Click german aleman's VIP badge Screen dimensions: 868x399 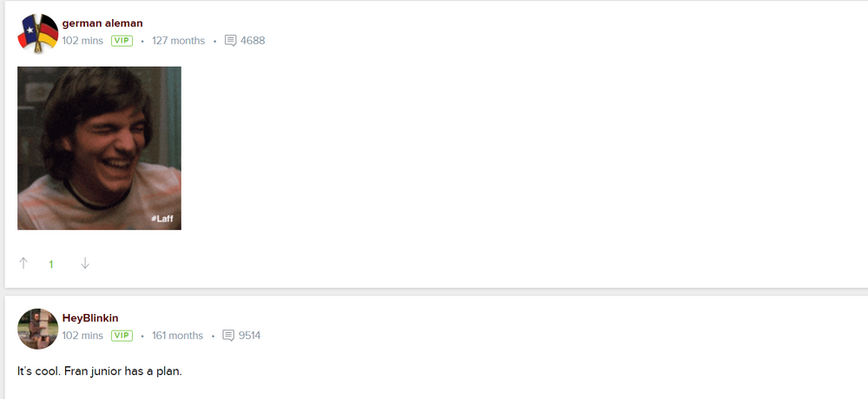pyautogui.click(x=122, y=41)
